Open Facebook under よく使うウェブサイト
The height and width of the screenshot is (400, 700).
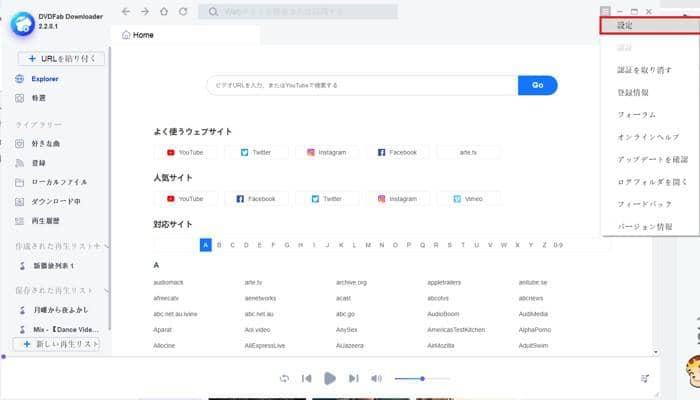point(397,152)
